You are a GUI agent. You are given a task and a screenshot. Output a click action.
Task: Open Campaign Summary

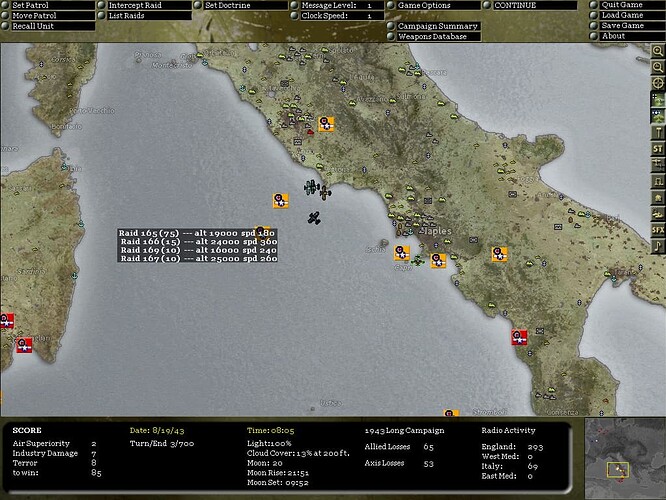point(434,26)
